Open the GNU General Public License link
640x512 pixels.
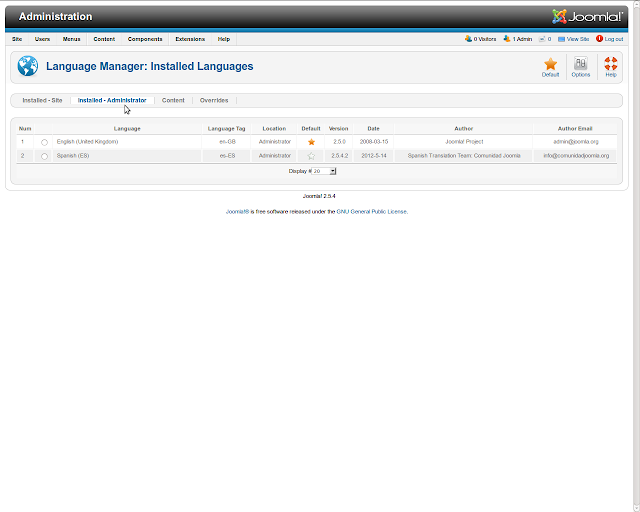tap(371, 211)
